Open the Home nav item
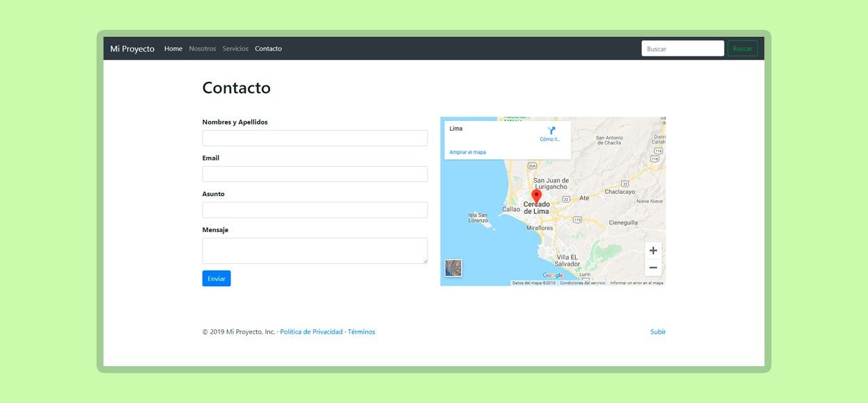The width and height of the screenshot is (868, 403). 173,49
